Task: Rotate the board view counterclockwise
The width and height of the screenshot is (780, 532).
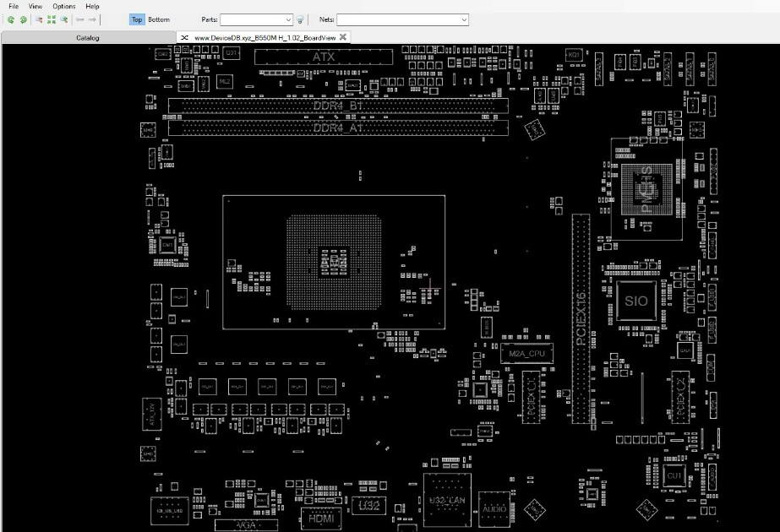Action: click(10, 20)
